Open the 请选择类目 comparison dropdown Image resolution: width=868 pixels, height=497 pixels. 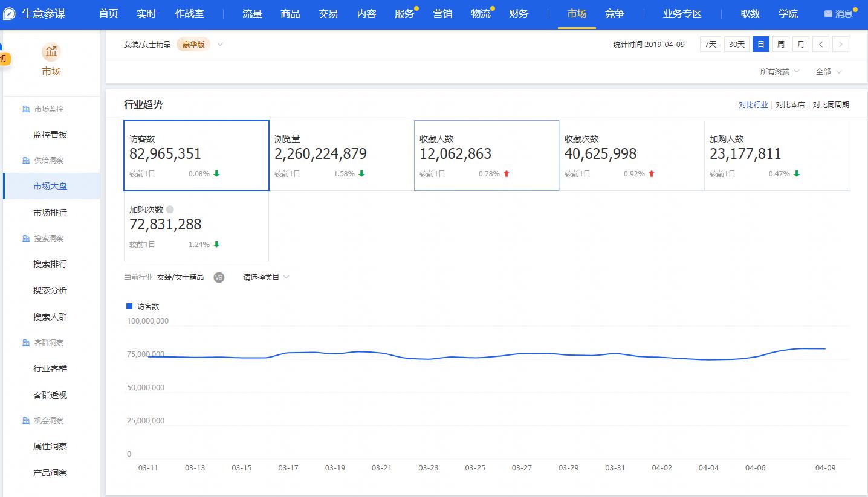click(266, 277)
